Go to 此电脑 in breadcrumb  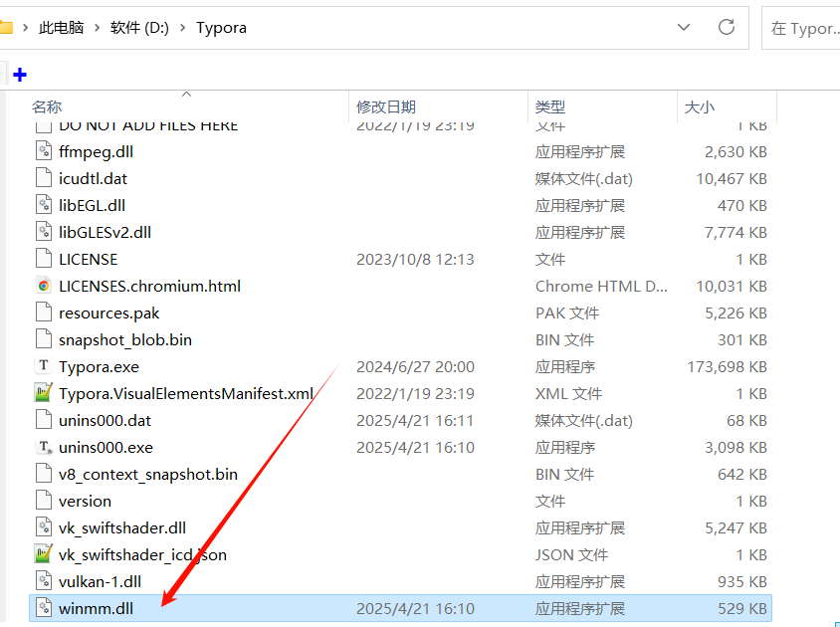[x=62, y=27]
